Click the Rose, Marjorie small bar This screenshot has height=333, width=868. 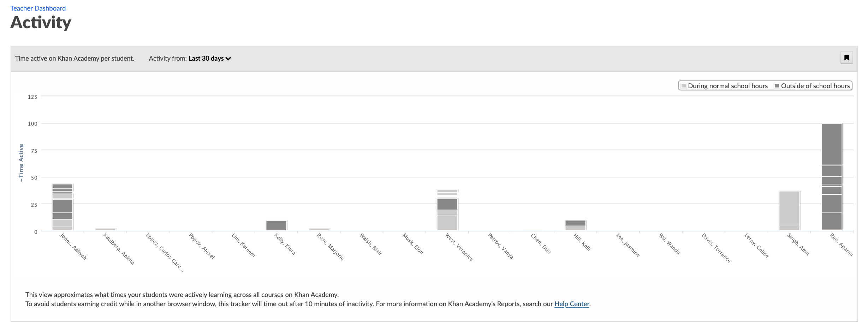(x=319, y=229)
